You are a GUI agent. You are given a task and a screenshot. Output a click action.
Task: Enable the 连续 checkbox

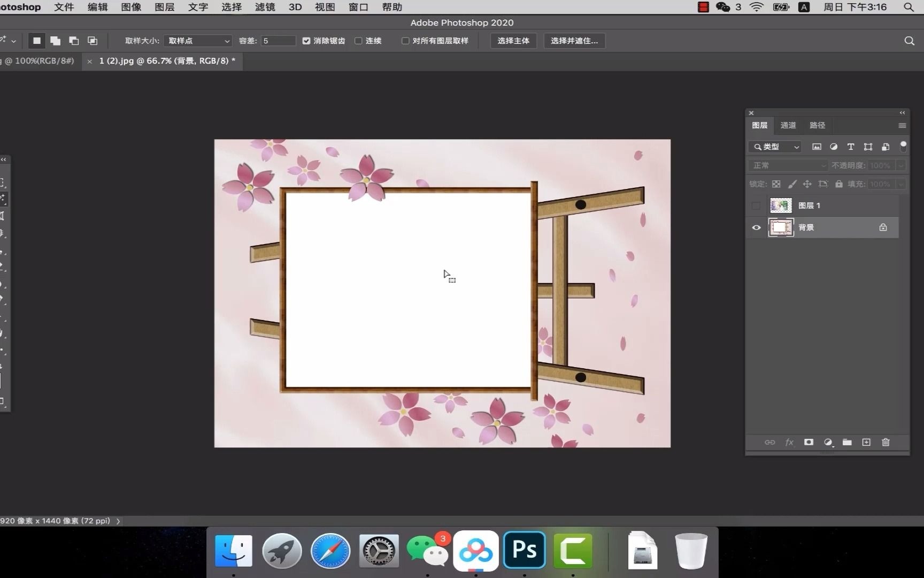point(358,41)
